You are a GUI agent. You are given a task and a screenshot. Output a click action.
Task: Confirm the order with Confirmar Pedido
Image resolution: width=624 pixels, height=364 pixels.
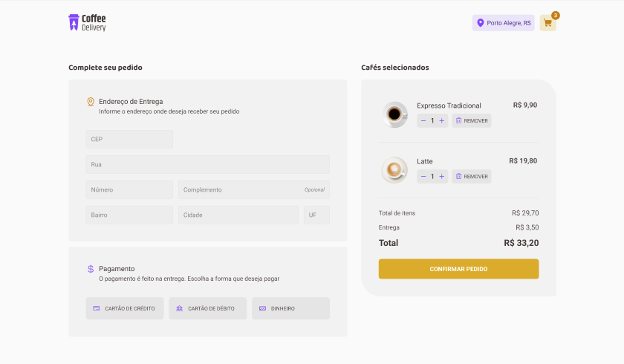pos(458,269)
